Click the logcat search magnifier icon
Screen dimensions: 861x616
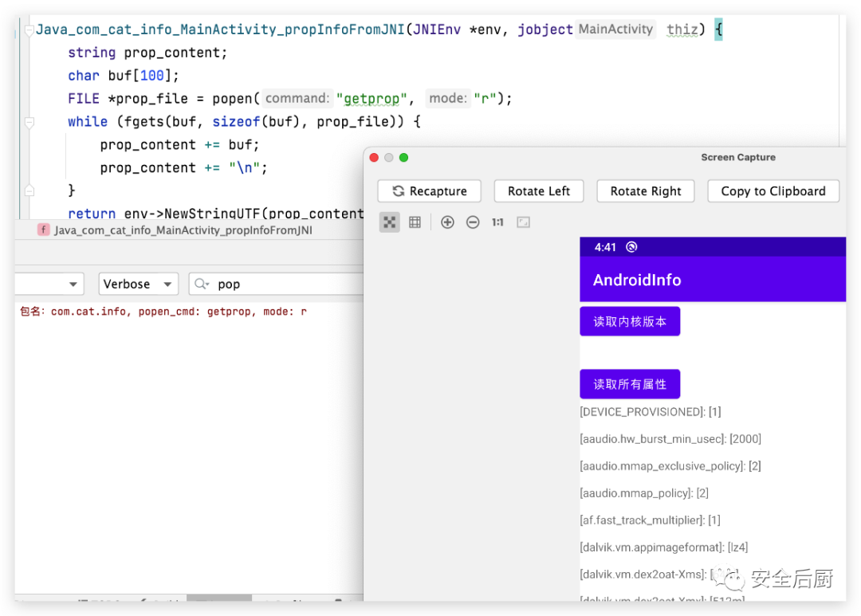202,284
